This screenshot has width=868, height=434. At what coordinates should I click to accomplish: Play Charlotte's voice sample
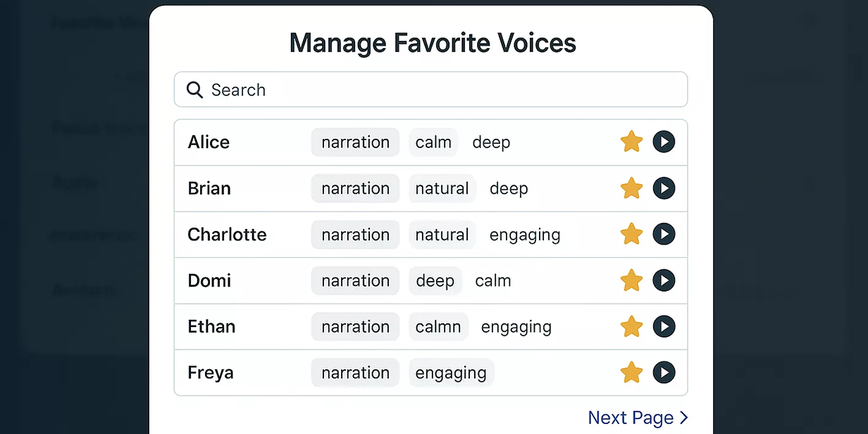pos(664,234)
